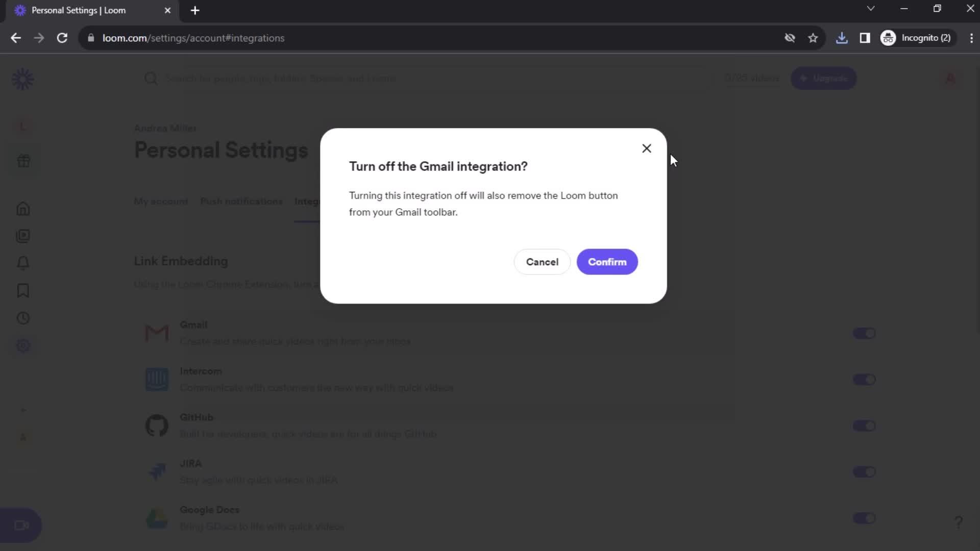Switch to the My account tab

[161, 201]
